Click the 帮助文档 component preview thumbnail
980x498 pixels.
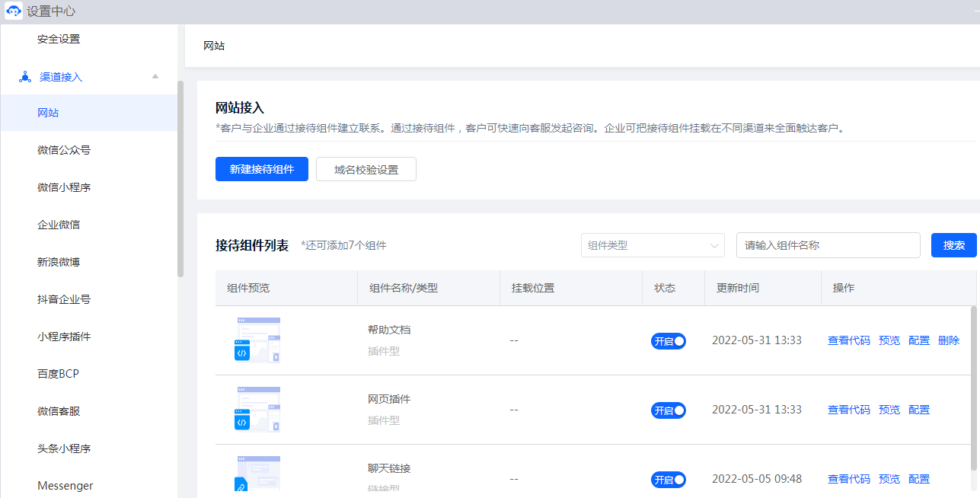click(257, 340)
